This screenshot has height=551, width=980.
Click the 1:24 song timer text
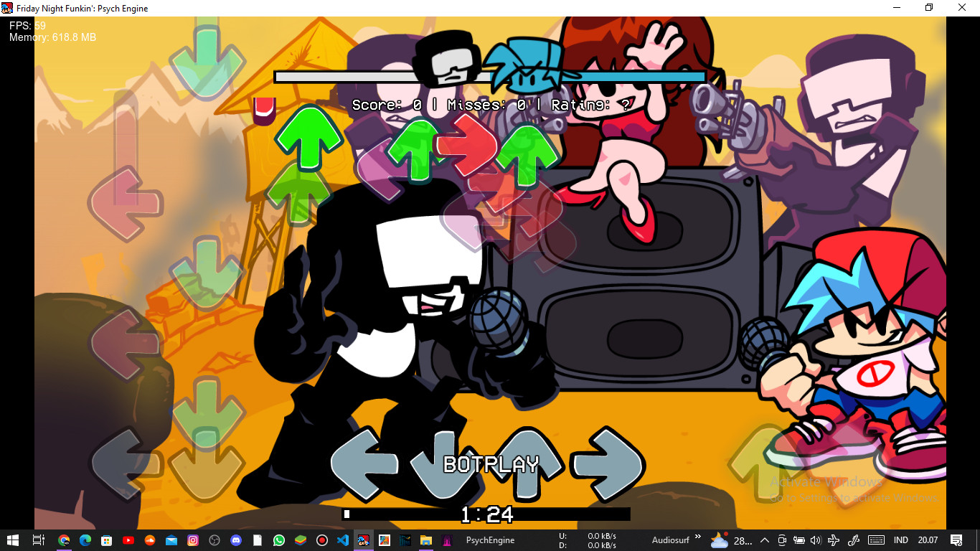point(487,514)
